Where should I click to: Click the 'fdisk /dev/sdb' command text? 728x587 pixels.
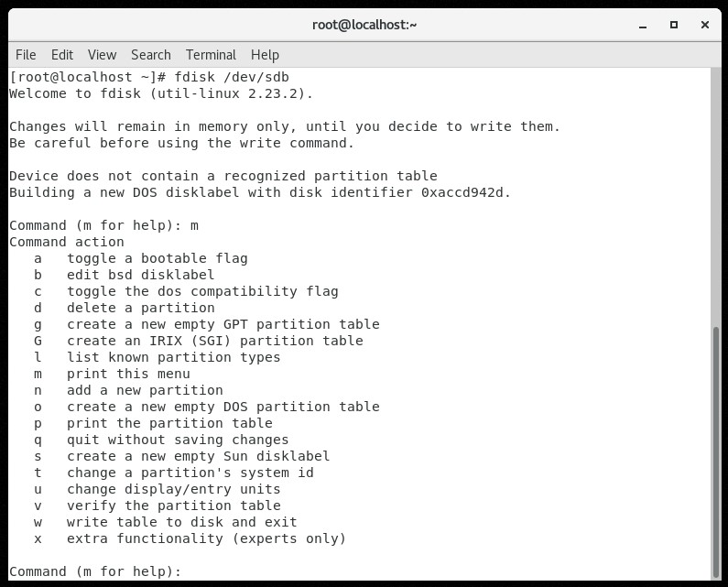231,77
